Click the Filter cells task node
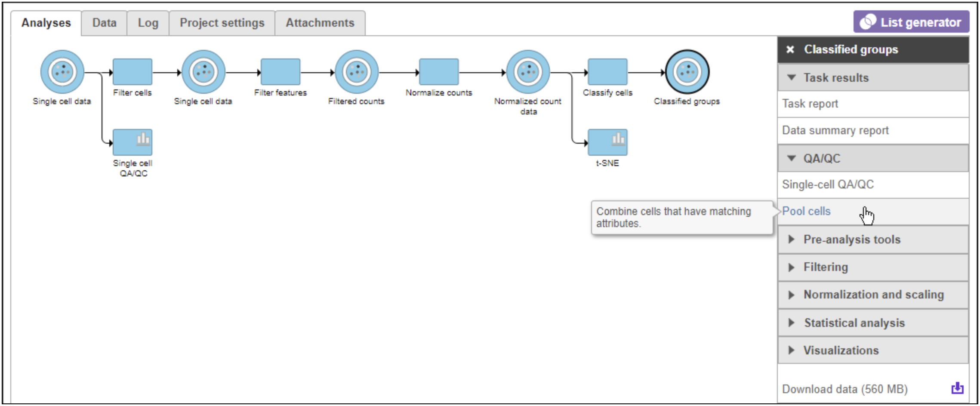The width and height of the screenshot is (980, 406). 133,72
